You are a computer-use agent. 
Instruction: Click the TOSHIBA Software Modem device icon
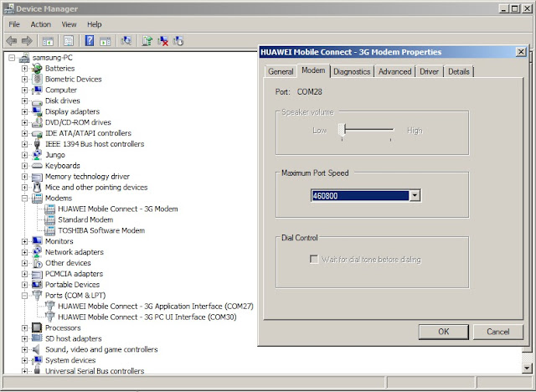click(x=50, y=230)
